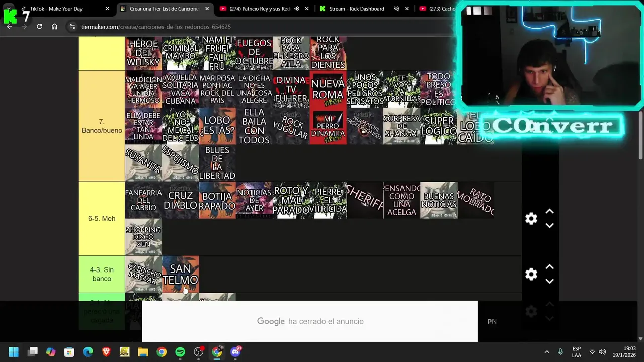Close the Stream - Kick Dashboard tab
Image resolution: width=644 pixels, height=362 pixels.
pyautogui.click(x=407, y=9)
